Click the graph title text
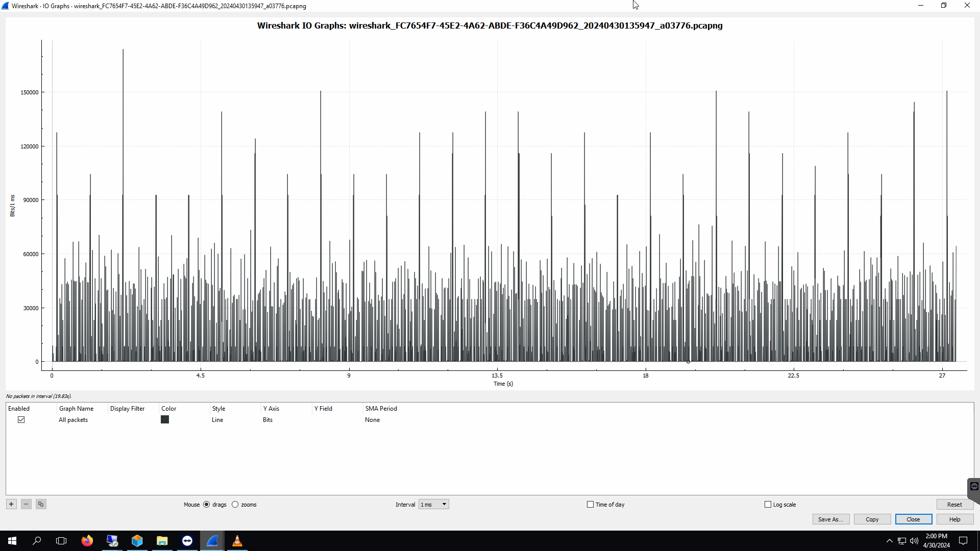 tap(489, 26)
